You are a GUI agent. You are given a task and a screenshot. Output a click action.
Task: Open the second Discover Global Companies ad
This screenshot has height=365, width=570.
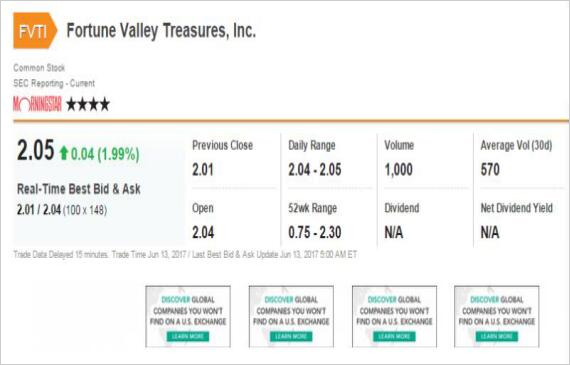[291, 316]
